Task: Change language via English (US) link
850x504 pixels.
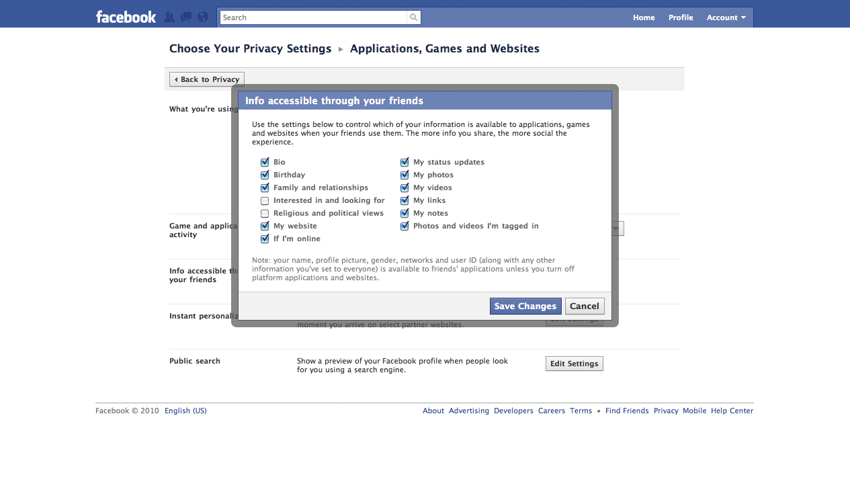Action: tap(185, 411)
